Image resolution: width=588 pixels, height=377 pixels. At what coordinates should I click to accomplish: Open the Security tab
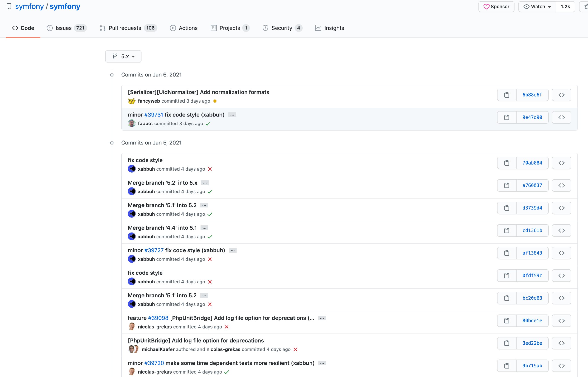tap(282, 28)
